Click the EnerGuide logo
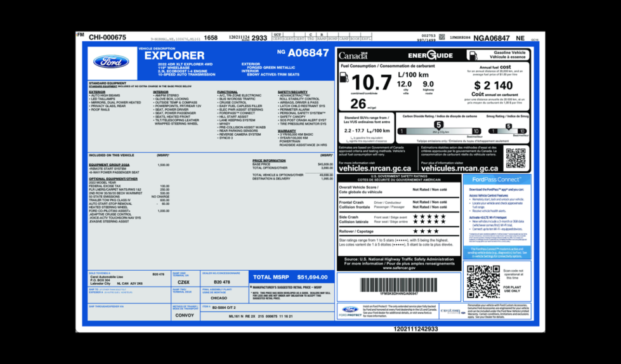Screen dimensions: 621x364 coord(430,55)
